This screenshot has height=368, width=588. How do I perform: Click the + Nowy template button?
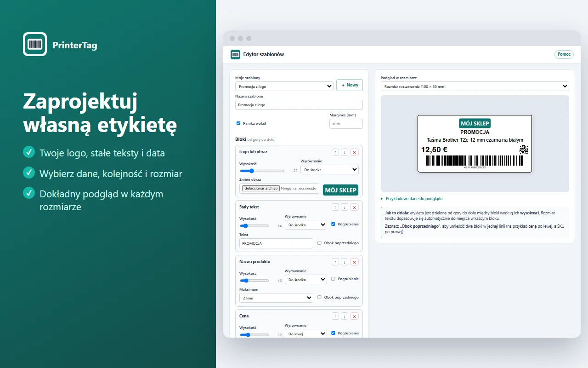click(x=350, y=85)
